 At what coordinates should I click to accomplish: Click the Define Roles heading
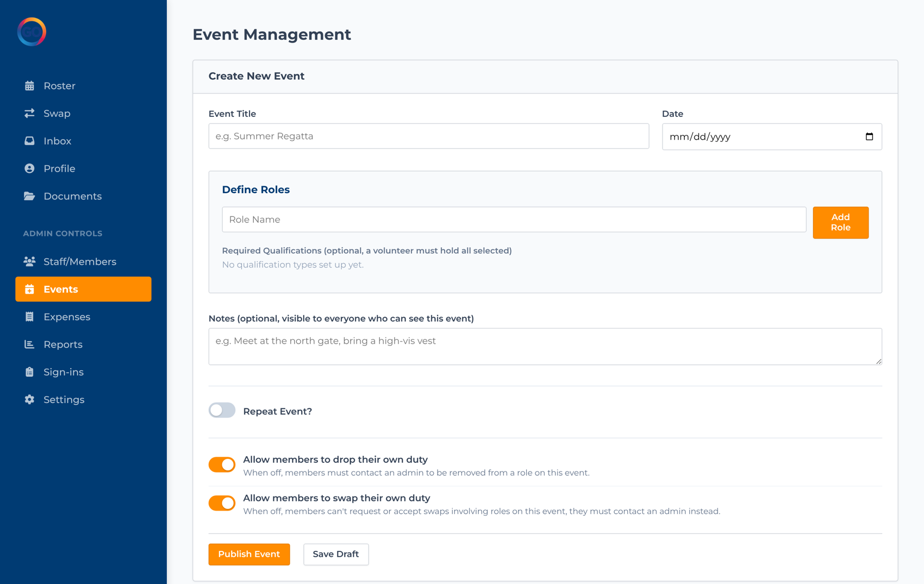coord(256,190)
